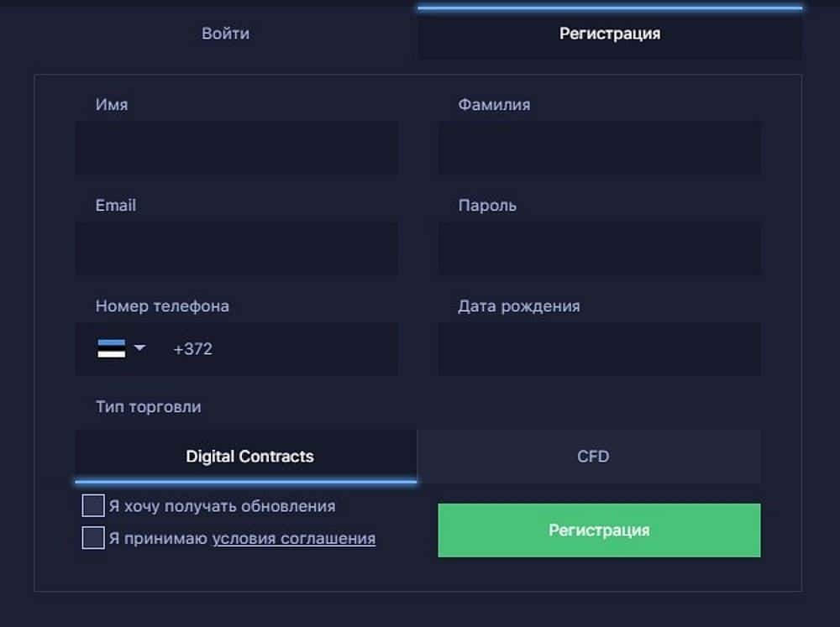The height and width of the screenshot is (627, 840).
Task: Click the "Я хочу получать обновления" label text
Action: [x=222, y=506]
